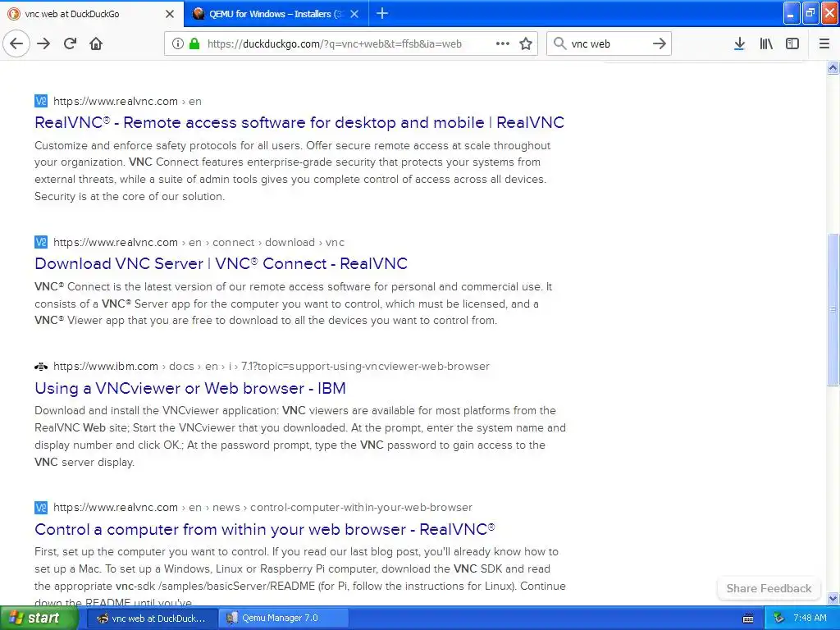Click the vnc web search field

(609, 44)
